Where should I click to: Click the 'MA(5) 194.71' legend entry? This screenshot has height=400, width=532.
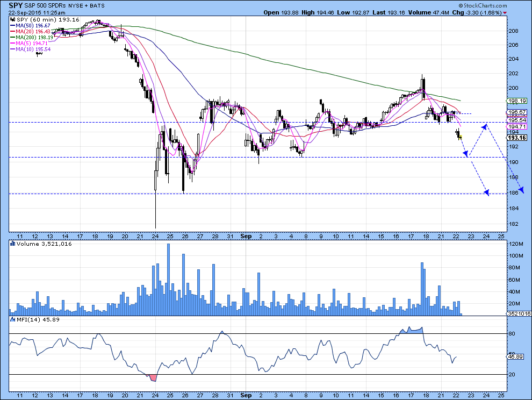tap(32, 43)
